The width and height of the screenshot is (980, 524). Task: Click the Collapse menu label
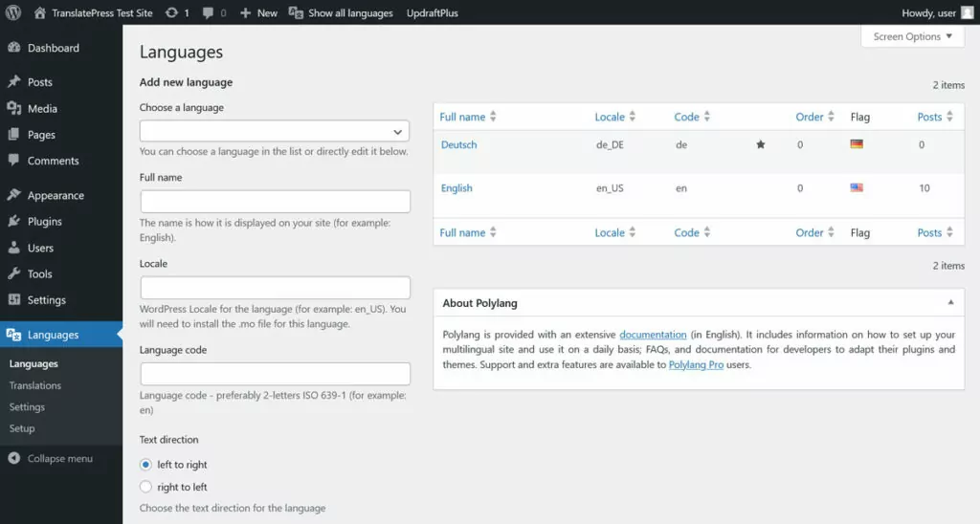(x=60, y=458)
